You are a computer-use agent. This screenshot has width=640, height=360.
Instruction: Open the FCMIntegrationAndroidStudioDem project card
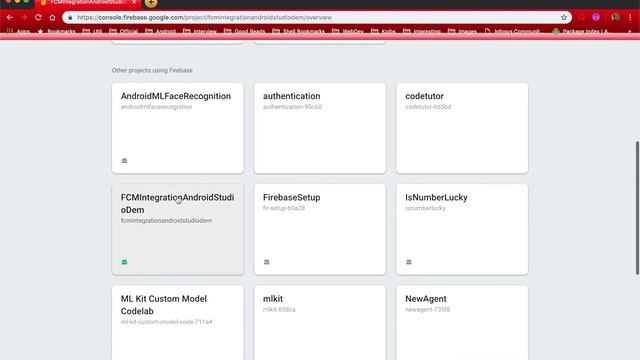[178, 229]
